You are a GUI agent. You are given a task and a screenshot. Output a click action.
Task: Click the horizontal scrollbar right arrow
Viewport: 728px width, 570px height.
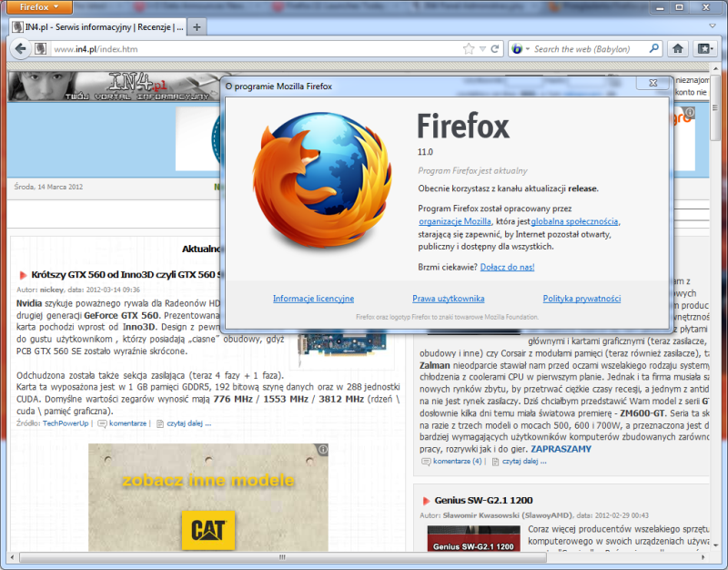(x=703, y=557)
